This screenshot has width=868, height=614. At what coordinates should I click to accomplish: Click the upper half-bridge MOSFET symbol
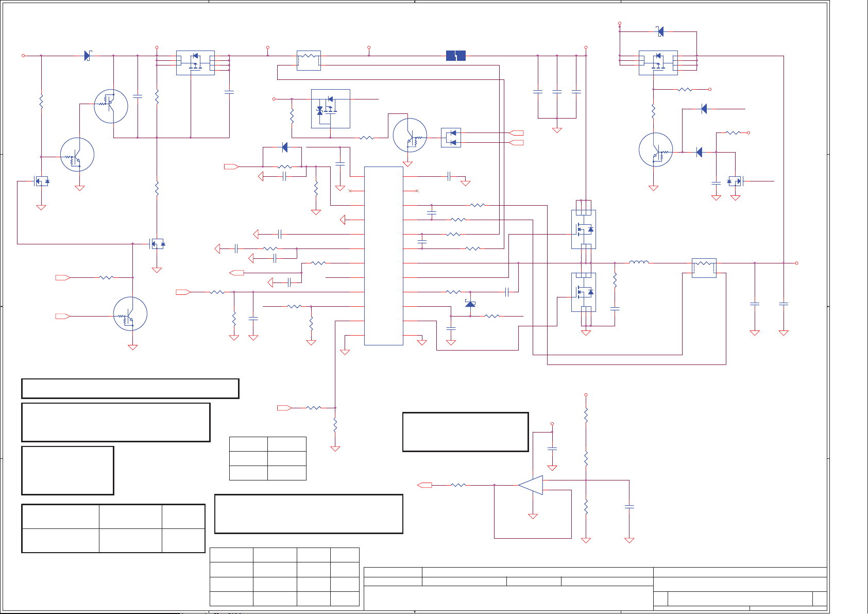(584, 229)
